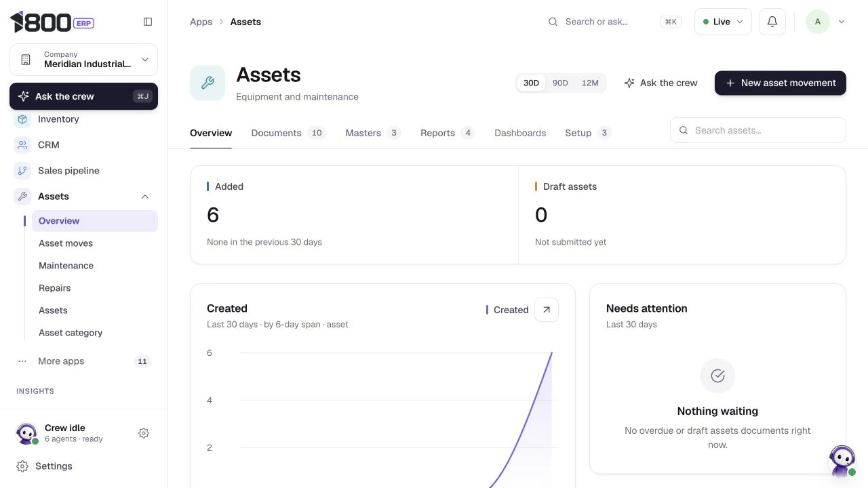This screenshot has height=488, width=868.
Task: Switch to the 12M time range
Action: (590, 83)
